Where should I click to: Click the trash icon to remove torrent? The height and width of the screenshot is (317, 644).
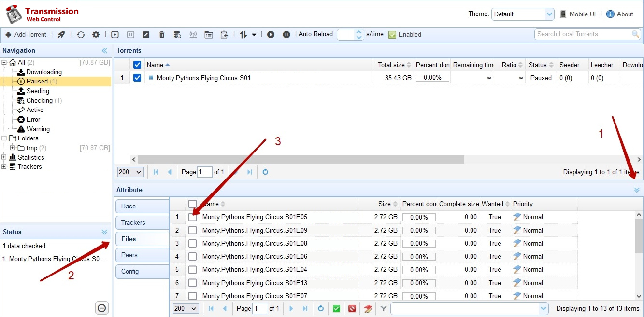162,34
